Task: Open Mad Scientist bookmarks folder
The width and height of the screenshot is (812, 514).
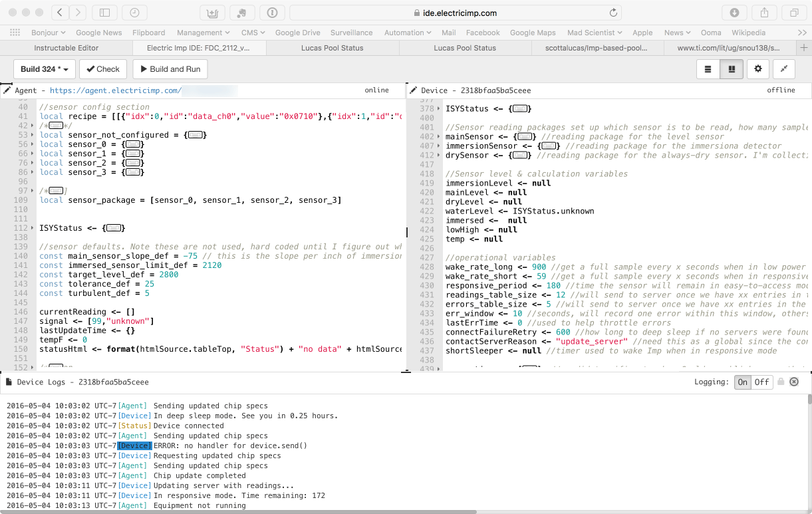Action: coord(595,33)
